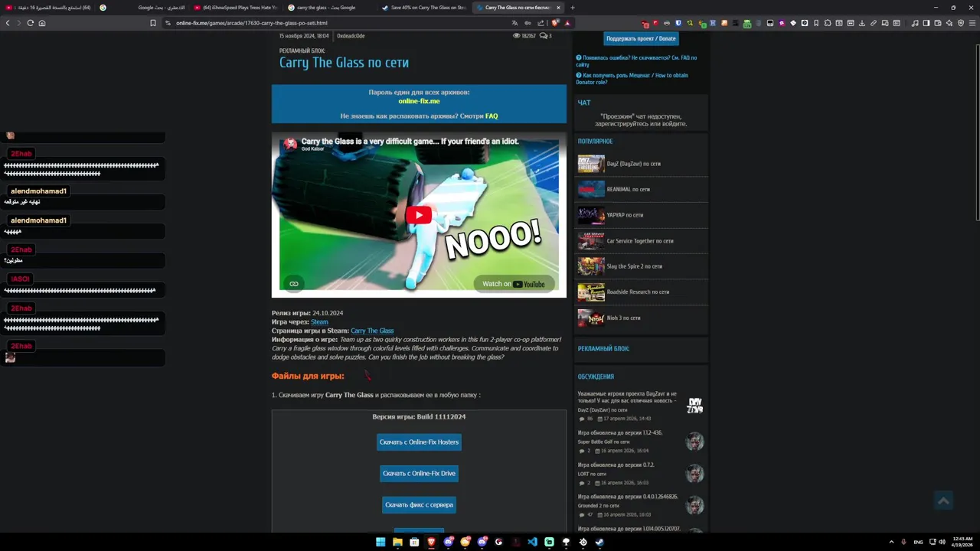Open 'REANIMAL по сети' popular item

(x=628, y=189)
